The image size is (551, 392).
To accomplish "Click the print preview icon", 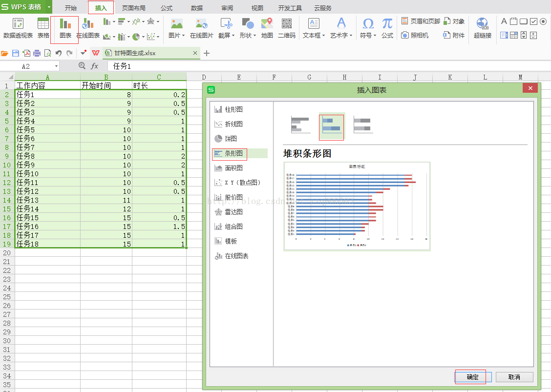I will tap(47, 53).
